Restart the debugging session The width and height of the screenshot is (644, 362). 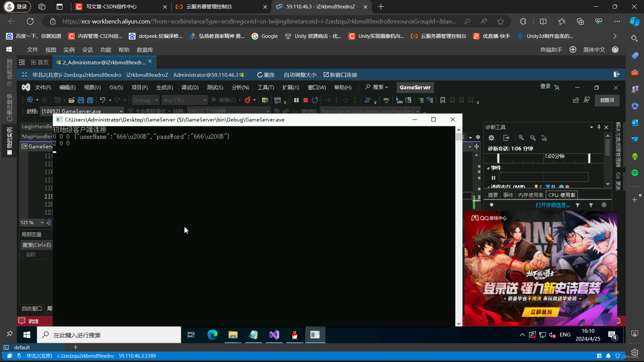point(315,100)
